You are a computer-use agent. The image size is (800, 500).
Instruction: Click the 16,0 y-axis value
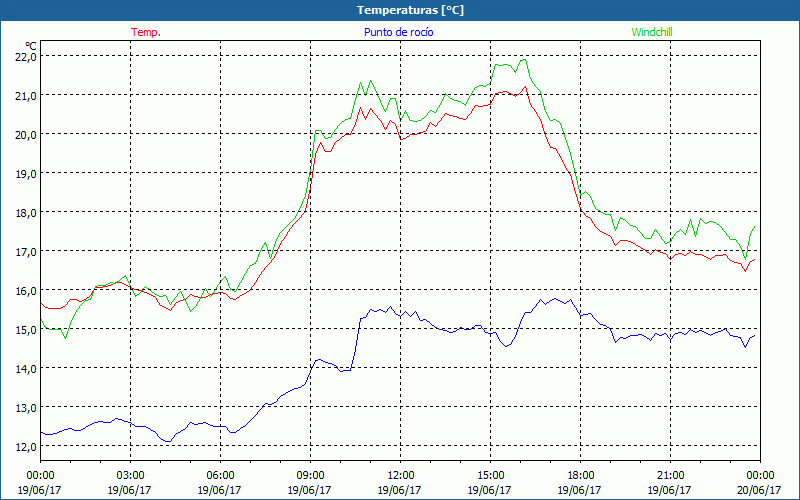[x=24, y=290]
